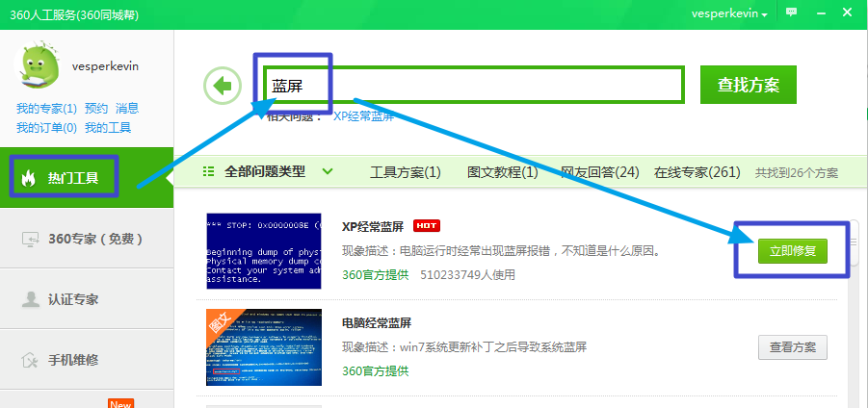This screenshot has height=408, width=868.
Task: Open 我的专家(1) link
Action: [x=46, y=108]
